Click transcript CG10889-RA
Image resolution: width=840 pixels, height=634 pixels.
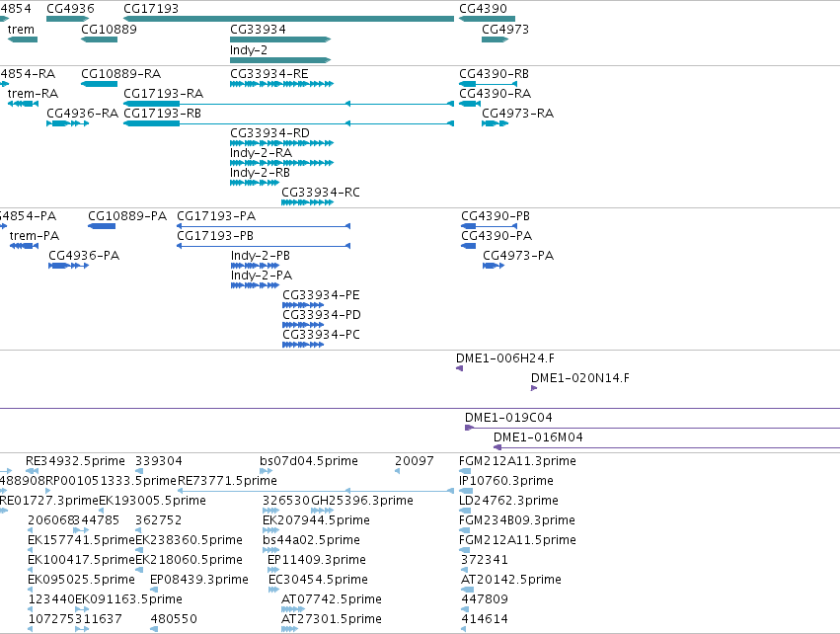click(x=99, y=84)
